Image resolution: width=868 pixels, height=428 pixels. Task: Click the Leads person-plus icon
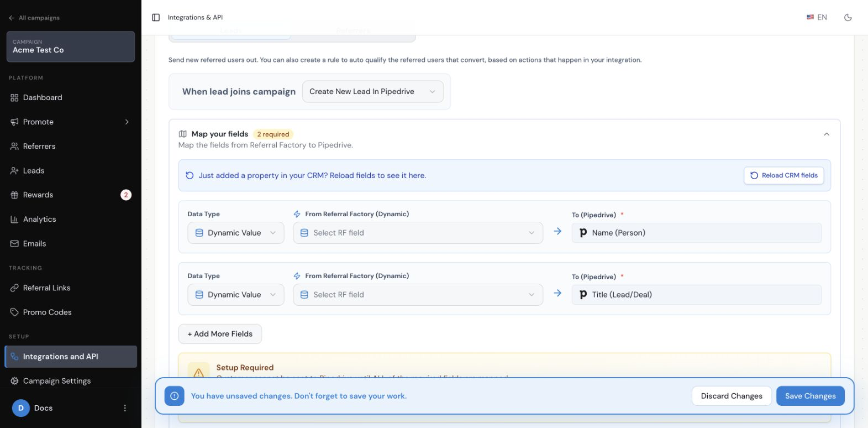[x=14, y=171]
